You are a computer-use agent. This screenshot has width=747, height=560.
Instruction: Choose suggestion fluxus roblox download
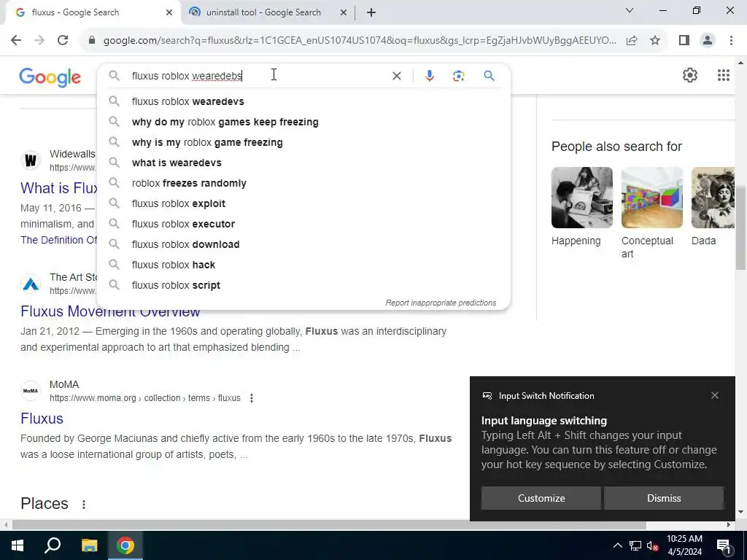(304, 244)
